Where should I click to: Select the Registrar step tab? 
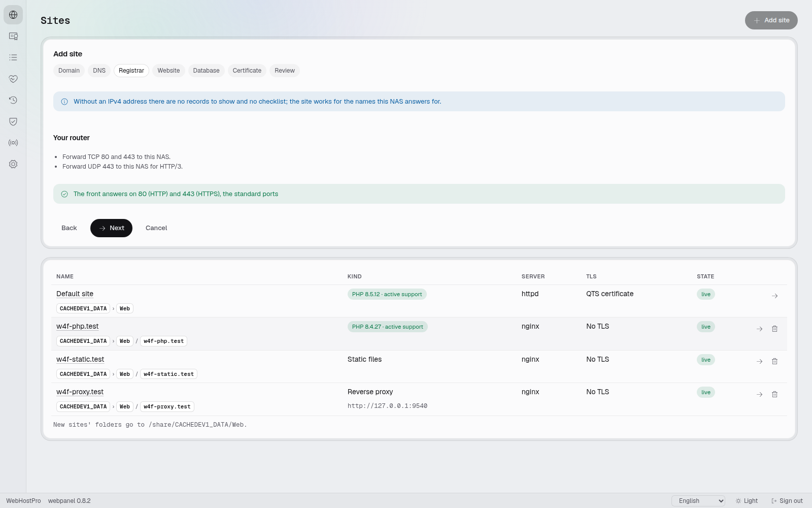(131, 71)
